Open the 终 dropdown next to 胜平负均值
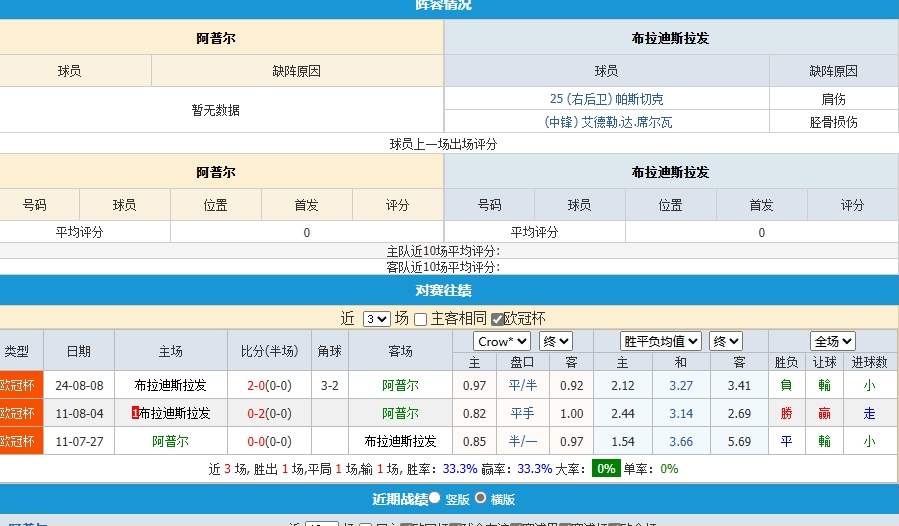 pyautogui.click(x=725, y=342)
